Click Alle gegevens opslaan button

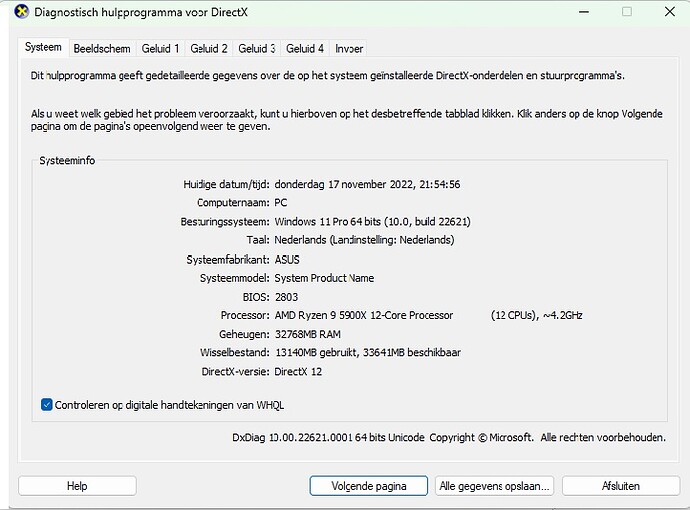coord(494,486)
